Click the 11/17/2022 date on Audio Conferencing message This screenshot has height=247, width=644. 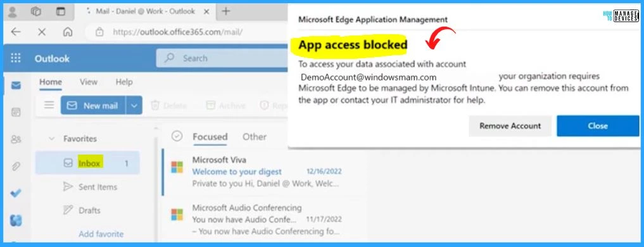pyautogui.click(x=324, y=219)
